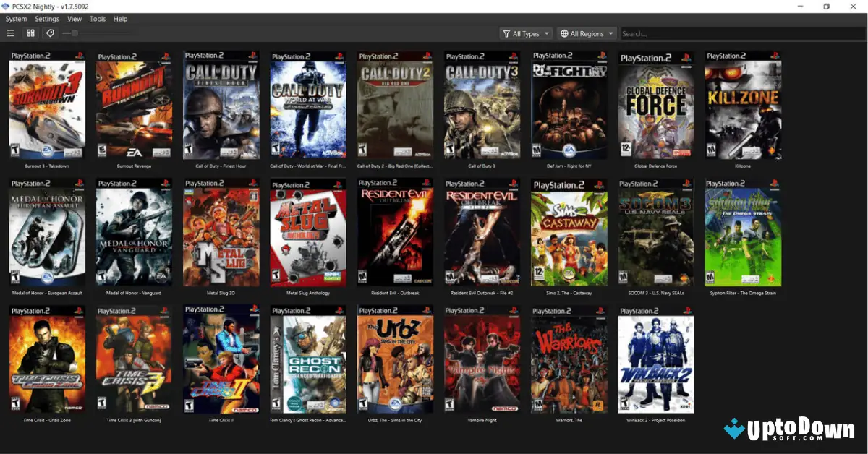Screen dimensions: 868x454
Task: Adjust the cover size zoom slider
Action: 74,33
